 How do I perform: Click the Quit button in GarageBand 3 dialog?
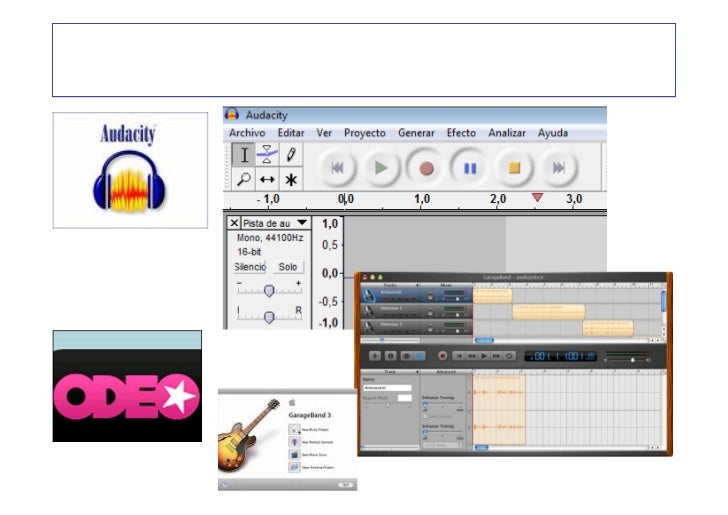pos(346,484)
